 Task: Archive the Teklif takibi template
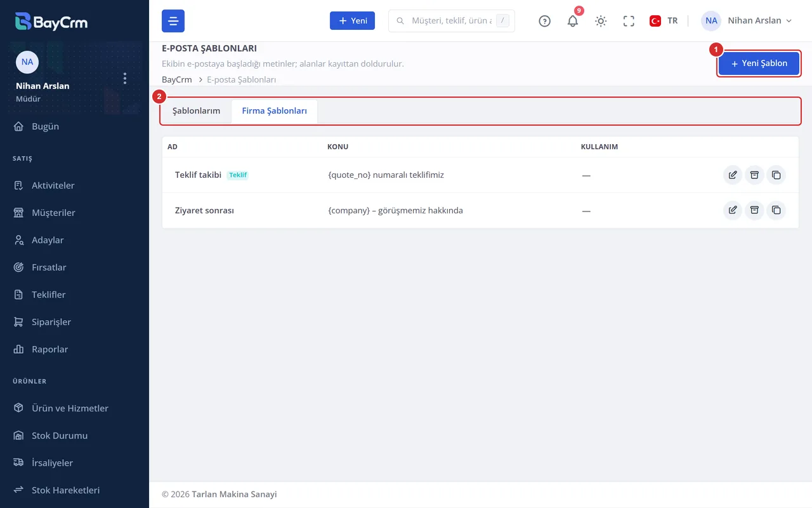[754, 175]
